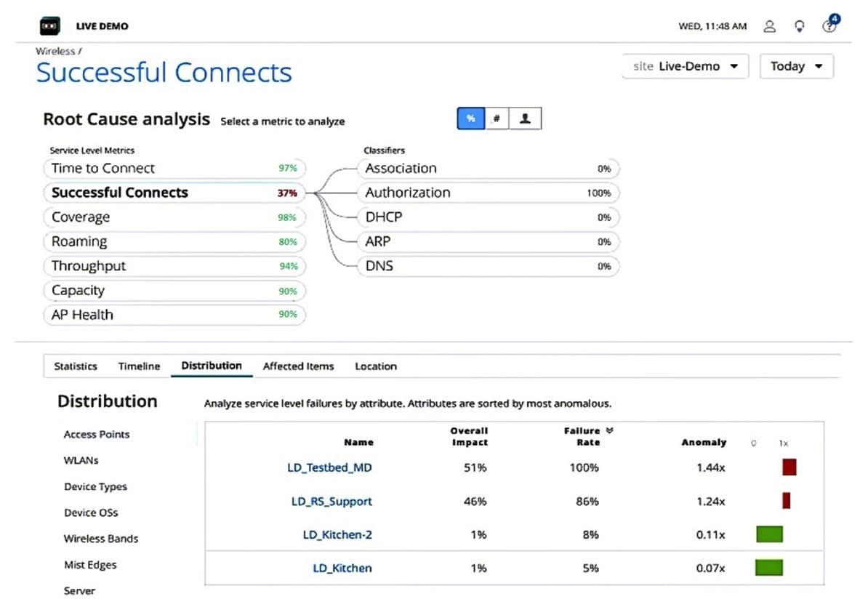Open the LD_Testbed_MD link
Image resolution: width=868 pixels, height=615 pixels.
(329, 467)
